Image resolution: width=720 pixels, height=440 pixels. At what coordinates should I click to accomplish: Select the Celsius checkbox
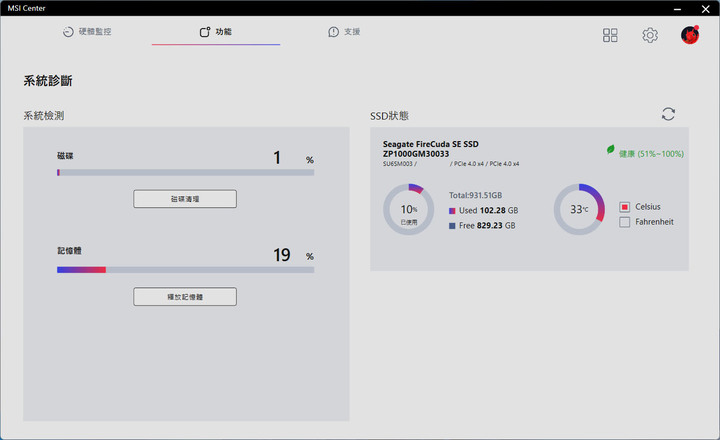tap(624, 207)
